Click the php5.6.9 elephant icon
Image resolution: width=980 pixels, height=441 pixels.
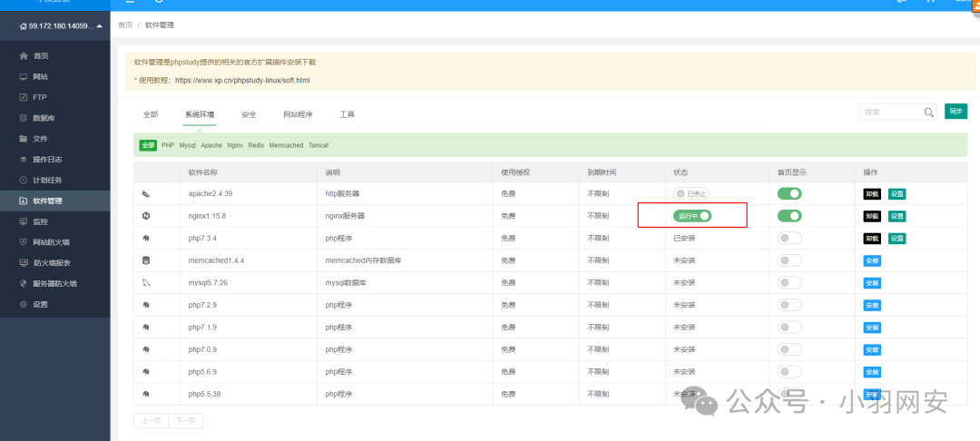point(145,372)
